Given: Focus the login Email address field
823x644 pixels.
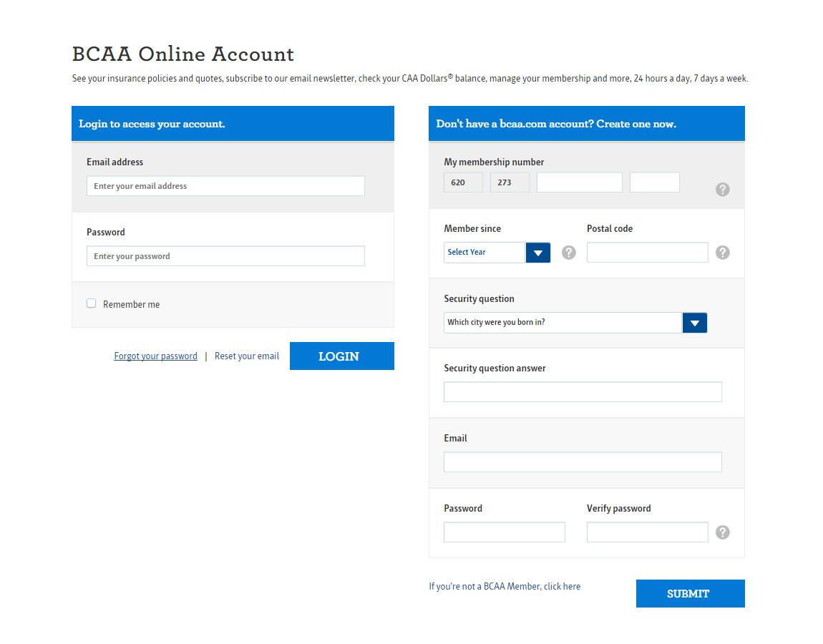Looking at the screenshot, I should point(225,186).
